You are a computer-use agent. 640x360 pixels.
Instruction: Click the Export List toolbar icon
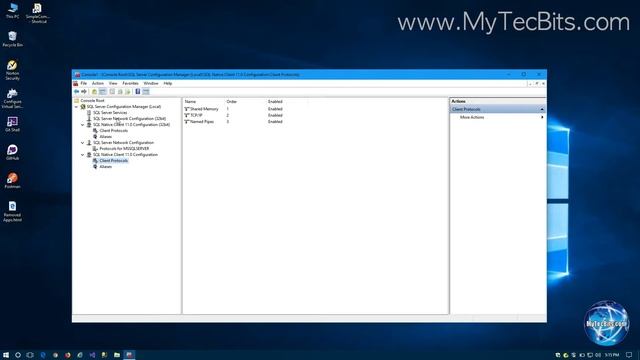click(128, 92)
